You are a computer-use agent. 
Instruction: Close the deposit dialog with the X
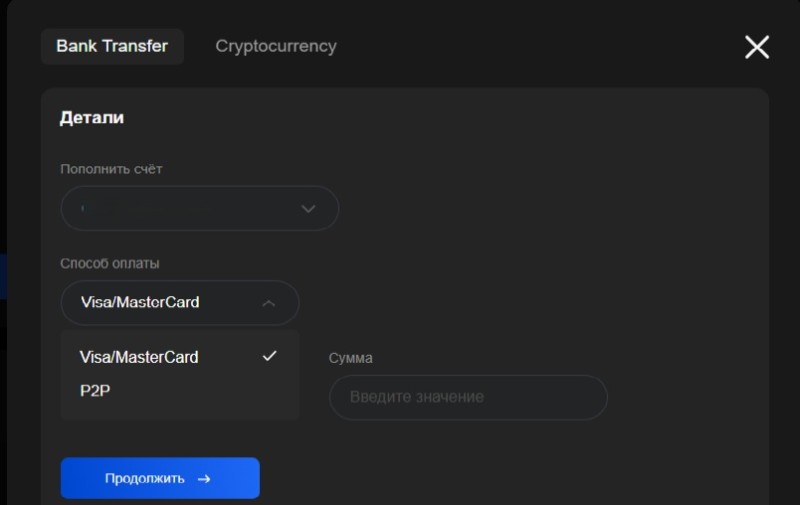point(757,47)
